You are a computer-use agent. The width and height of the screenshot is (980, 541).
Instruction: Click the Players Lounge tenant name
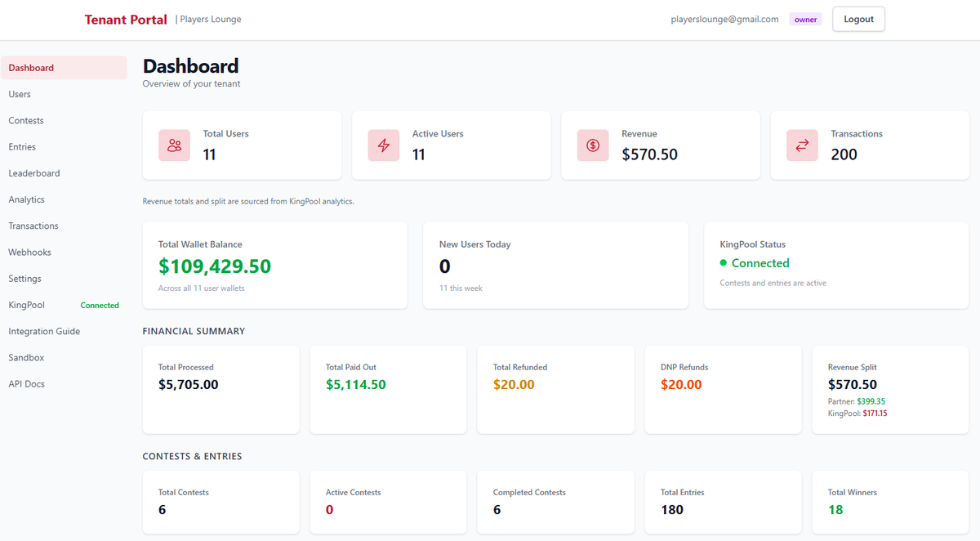pos(211,19)
